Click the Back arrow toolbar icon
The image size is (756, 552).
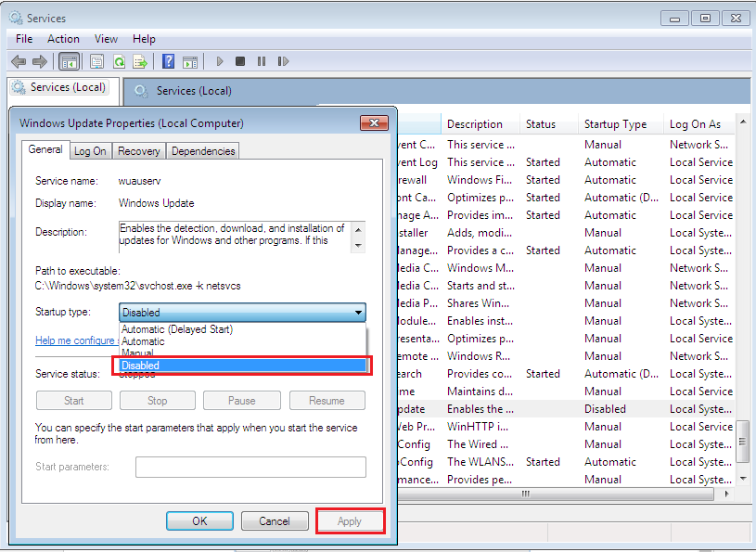coord(19,62)
